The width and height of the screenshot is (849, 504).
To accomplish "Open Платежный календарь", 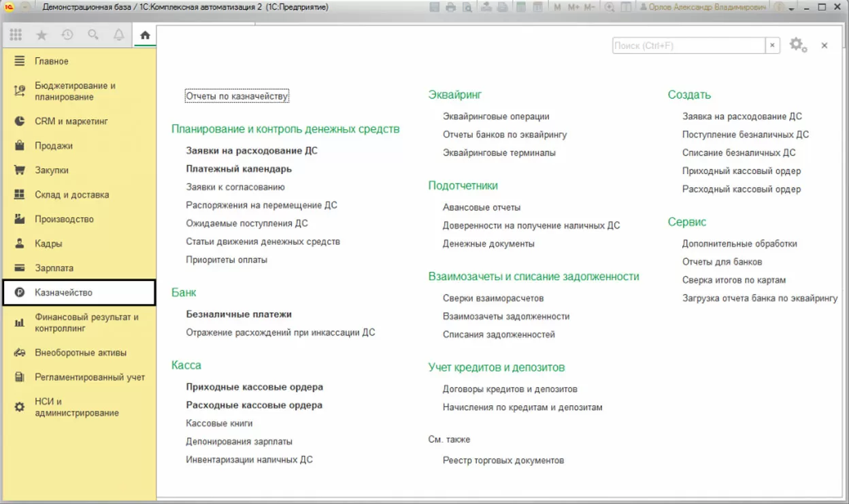I will tap(239, 169).
